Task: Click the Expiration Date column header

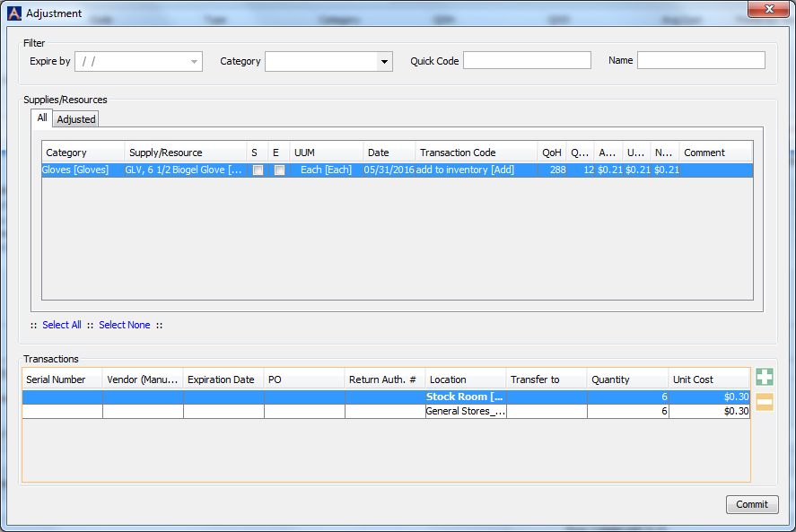Action: pyautogui.click(x=223, y=379)
